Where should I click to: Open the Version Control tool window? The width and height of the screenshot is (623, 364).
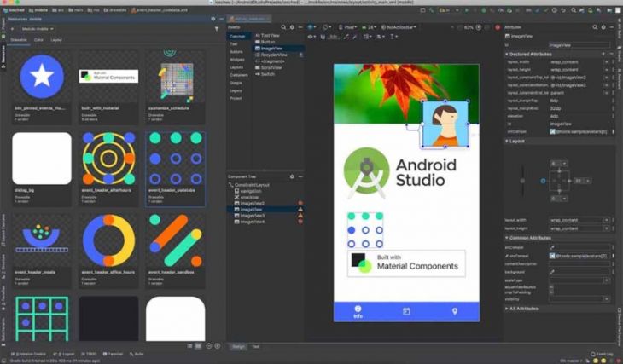tap(30, 354)
